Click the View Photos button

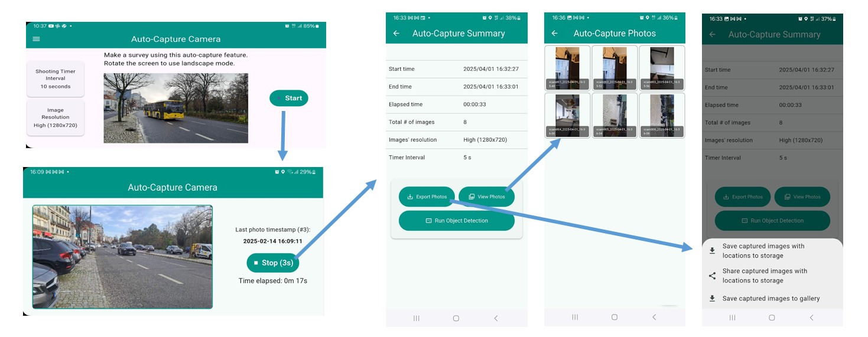(486, 197)
